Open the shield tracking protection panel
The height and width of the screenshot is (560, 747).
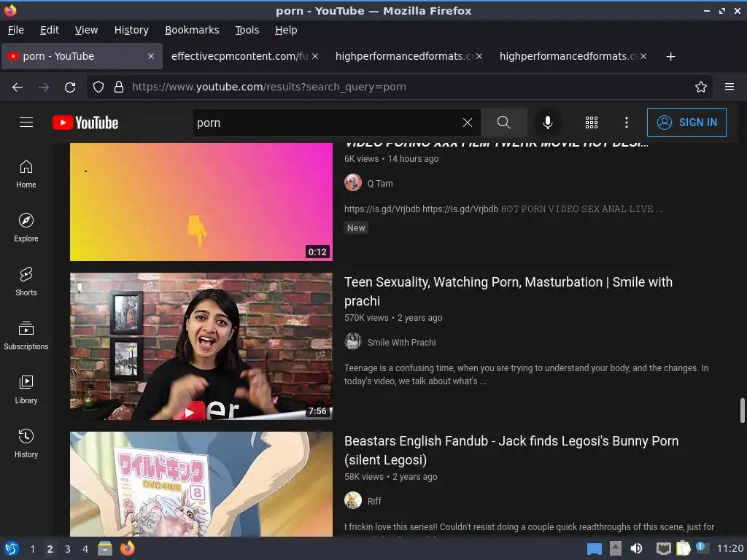tap(98, 87)
